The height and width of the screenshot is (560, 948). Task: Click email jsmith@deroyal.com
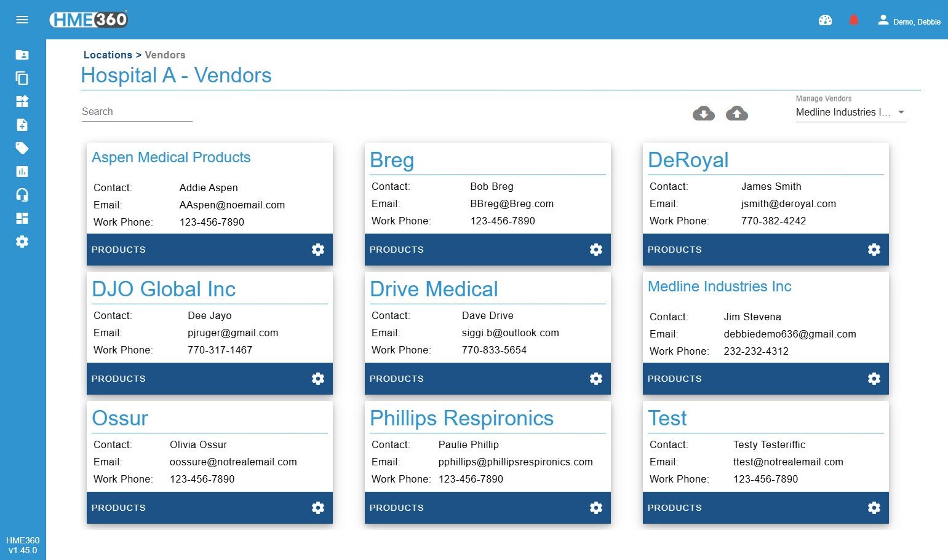coord(789,203)
